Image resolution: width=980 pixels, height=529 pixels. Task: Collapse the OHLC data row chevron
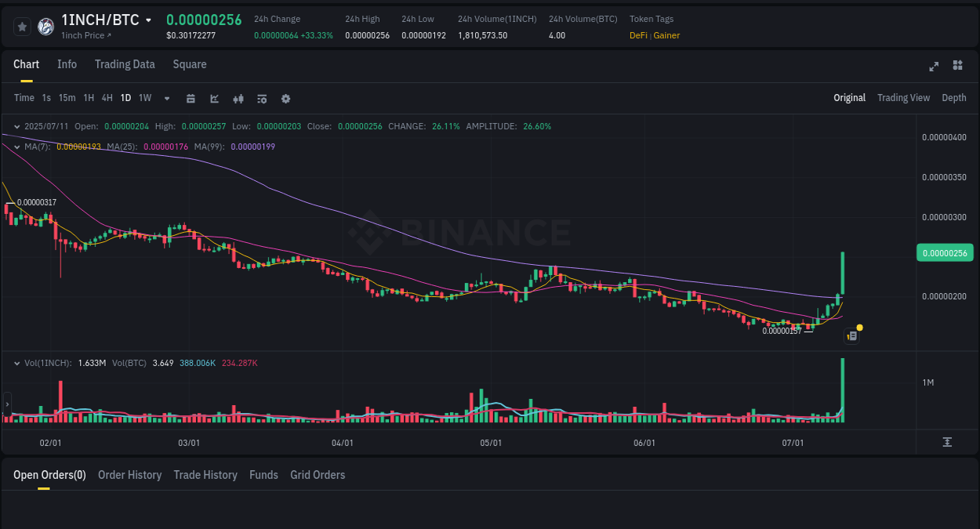[17, 126]
